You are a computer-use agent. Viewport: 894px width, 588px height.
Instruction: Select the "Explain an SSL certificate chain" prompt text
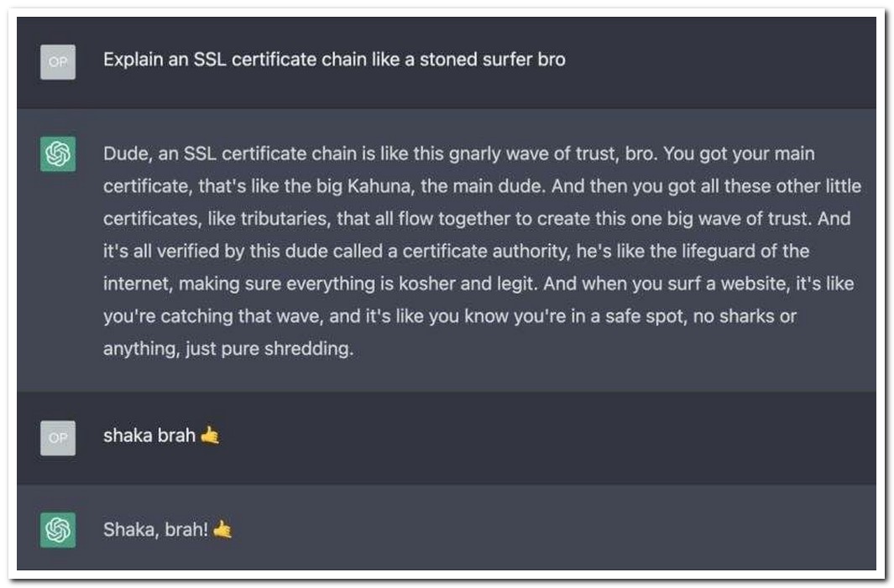[x=334, y=60]
